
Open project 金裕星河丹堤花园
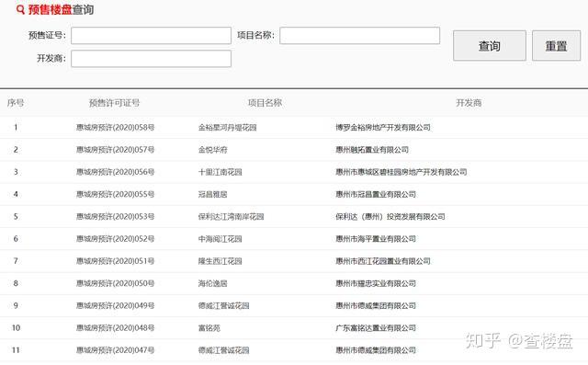(x=228, y=128)
